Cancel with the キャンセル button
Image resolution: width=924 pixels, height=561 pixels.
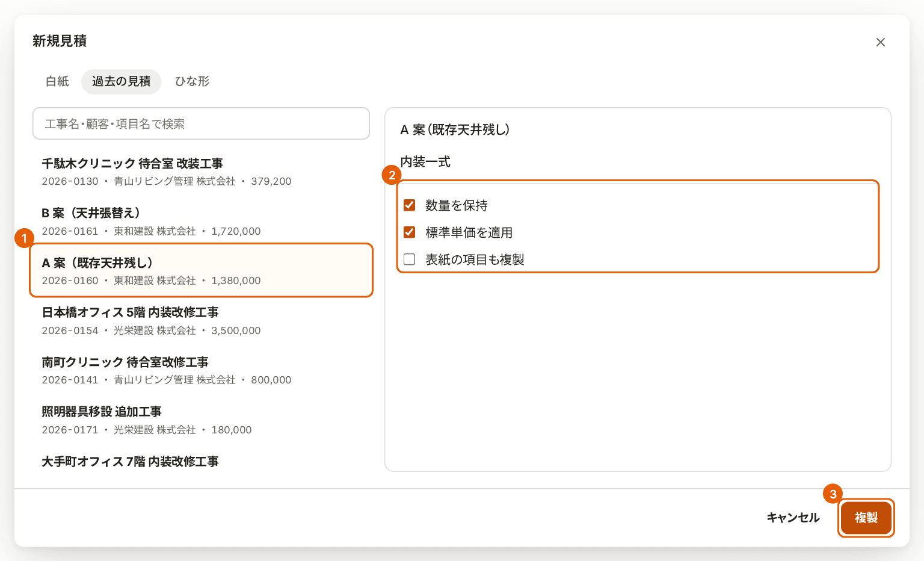pos(793,518)
